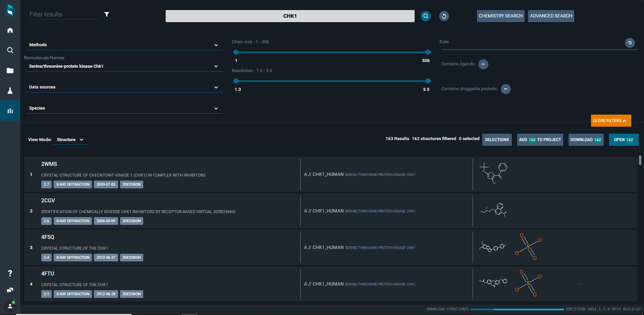Click resolution minimum slider handle
644x315 pixels.
click(236, 81)
